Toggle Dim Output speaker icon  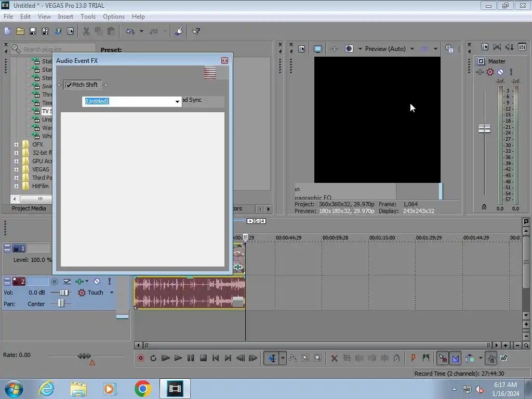[x=509, y=47]
